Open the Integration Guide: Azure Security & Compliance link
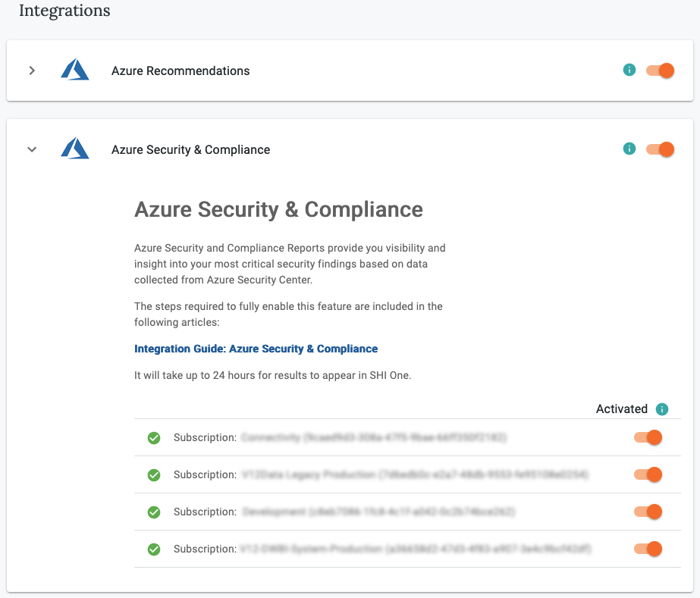 tap(256, 349)
